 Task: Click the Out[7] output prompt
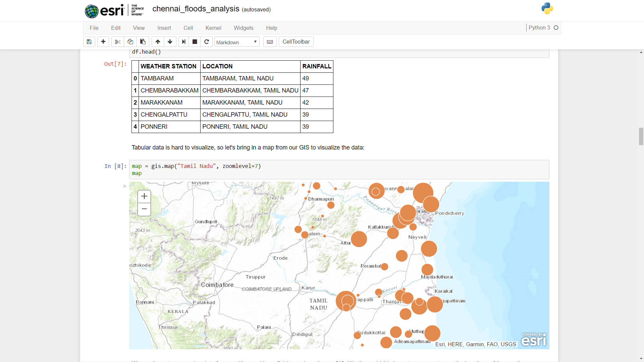click(x=115, y=64)
